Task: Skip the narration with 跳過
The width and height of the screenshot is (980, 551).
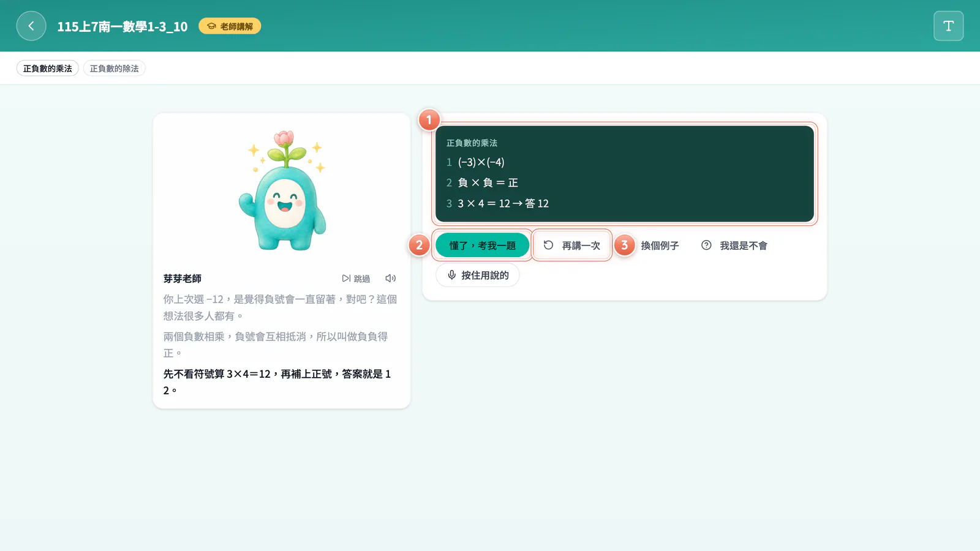Action: tap(356, 279)
